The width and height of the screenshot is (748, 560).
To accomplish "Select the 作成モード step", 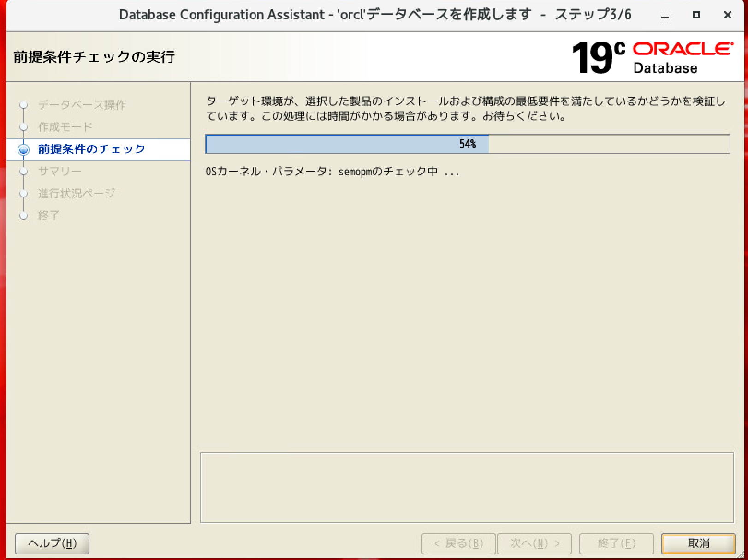I will (x=65, y=127).
